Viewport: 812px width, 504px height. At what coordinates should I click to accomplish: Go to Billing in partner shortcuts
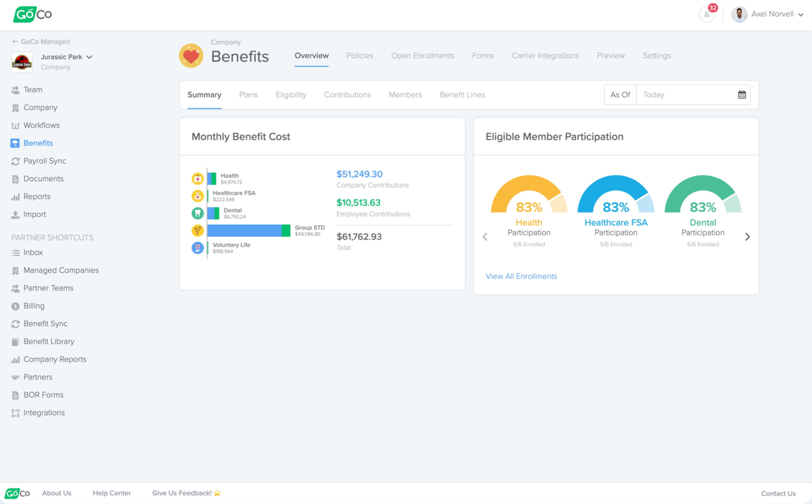point(33,306)
